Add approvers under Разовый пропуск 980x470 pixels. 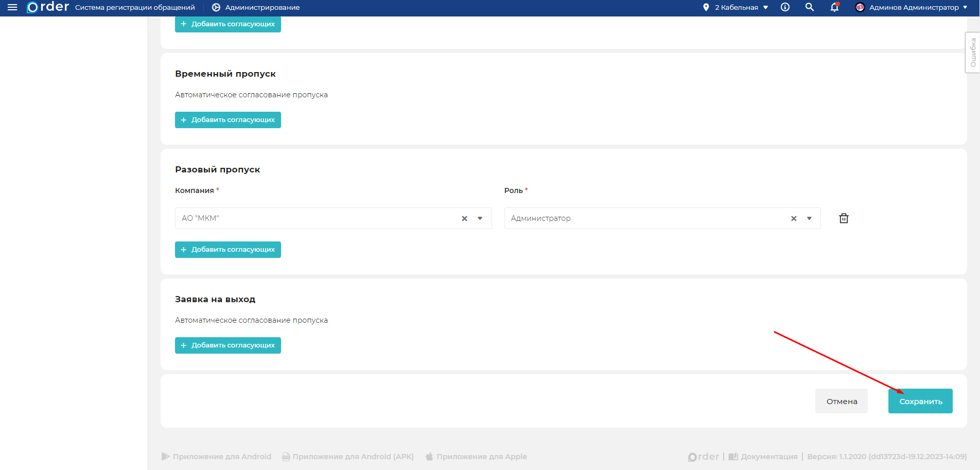coord(228,250)
